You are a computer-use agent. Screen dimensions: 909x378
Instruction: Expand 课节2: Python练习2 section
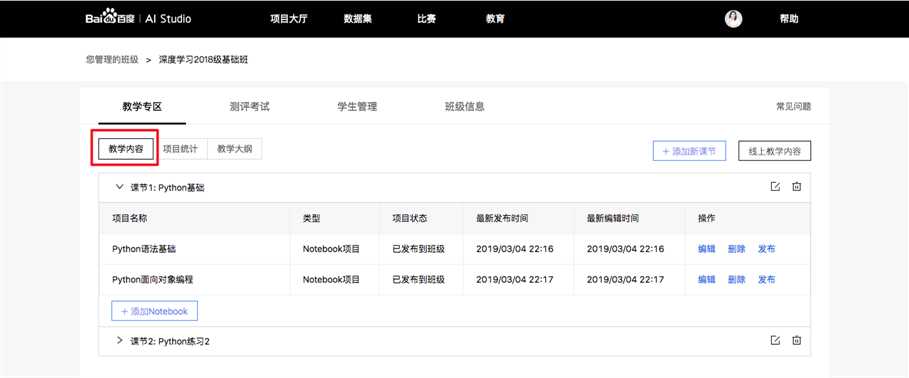tap(119, 341)
